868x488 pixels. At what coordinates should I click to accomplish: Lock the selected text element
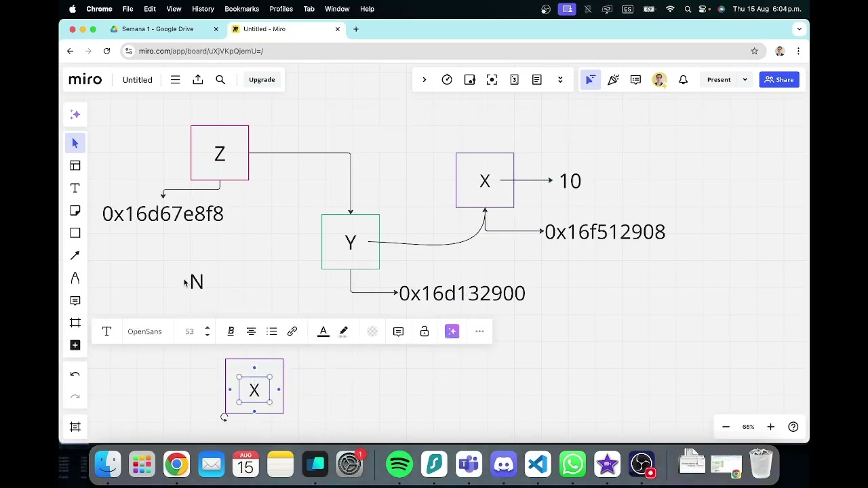[x=425, y=331]
